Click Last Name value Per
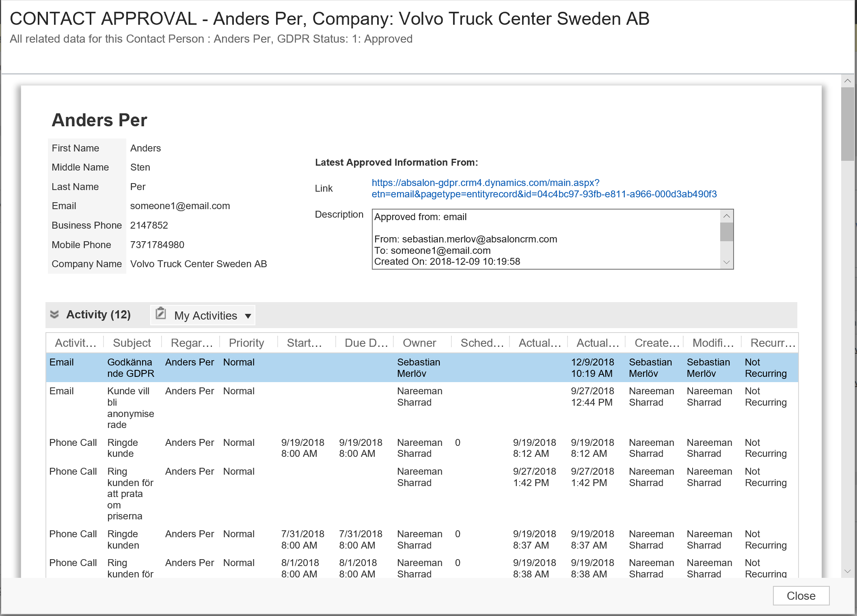This screenshot has height=616, width=857. click(138, 187)
